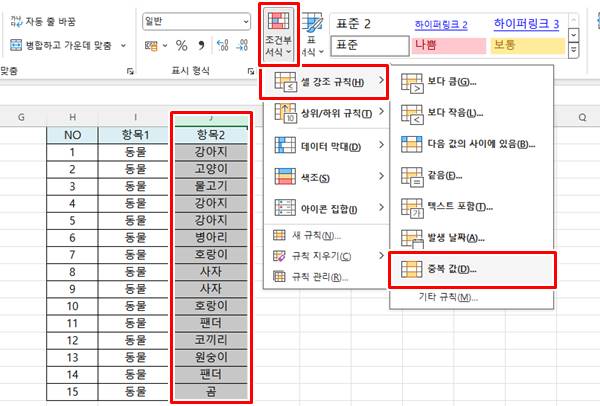The height and width of the screenshot is (406, 600).
Task: Click the 상위/하위 규칙 submenu chevron
Action: pyautogui.click(x=381, y=111)
